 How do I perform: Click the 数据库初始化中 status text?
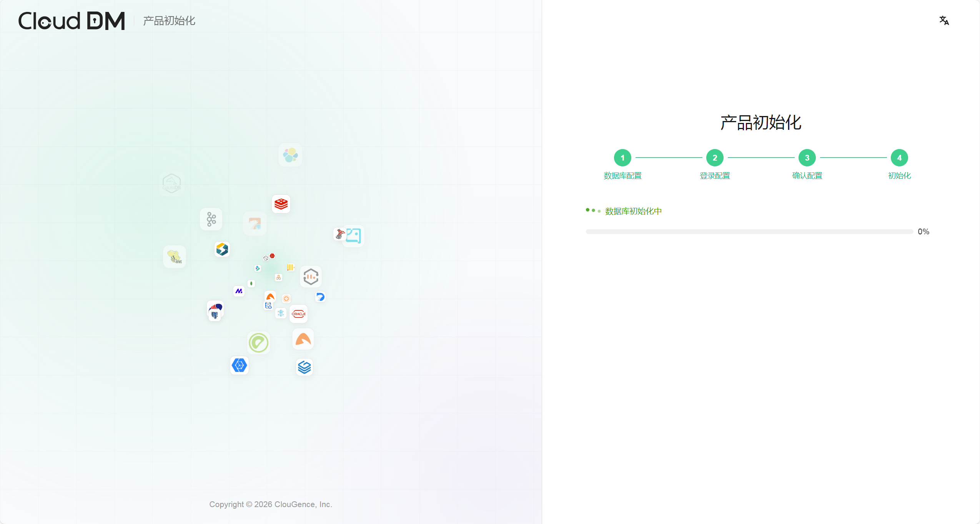[633, 211]
